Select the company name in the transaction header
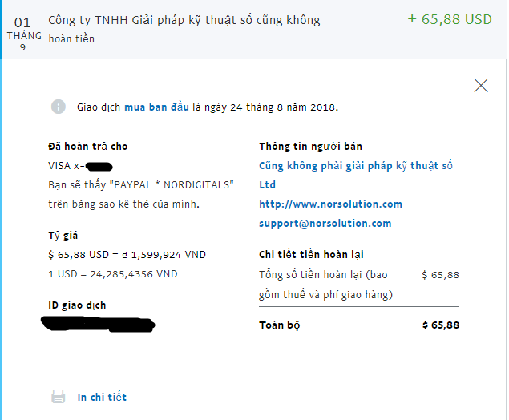This screenshot has width=509, height=420. pos(184,20)
